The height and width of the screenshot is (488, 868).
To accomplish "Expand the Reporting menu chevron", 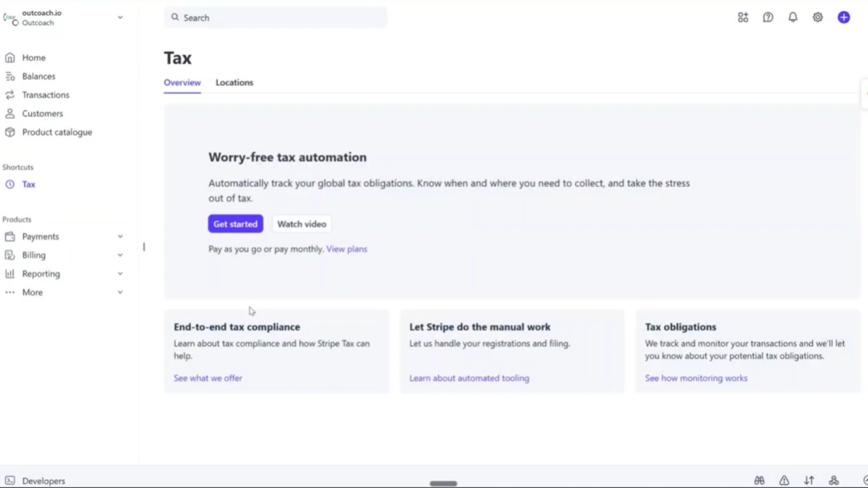I will click(120, 274).
